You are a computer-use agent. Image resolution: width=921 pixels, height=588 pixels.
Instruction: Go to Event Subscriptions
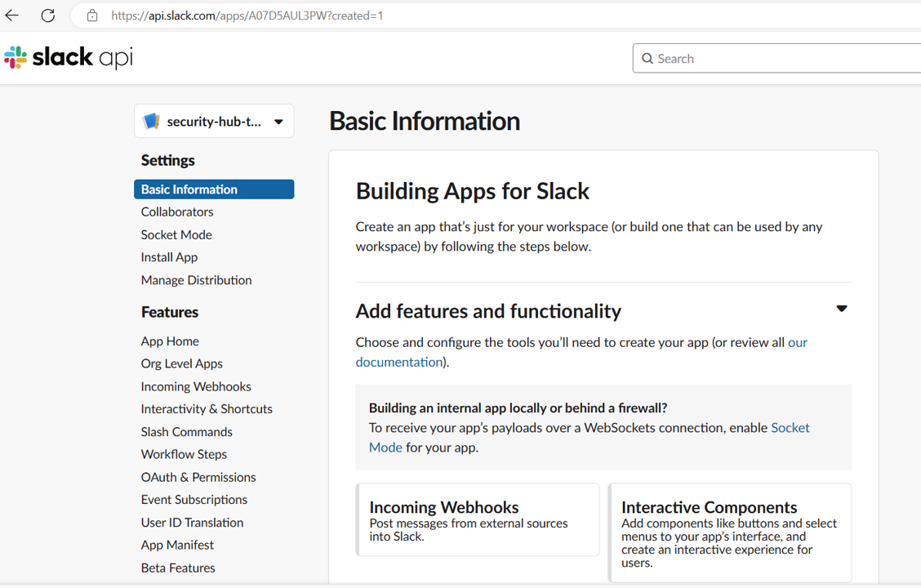click(x=194, y=499)
